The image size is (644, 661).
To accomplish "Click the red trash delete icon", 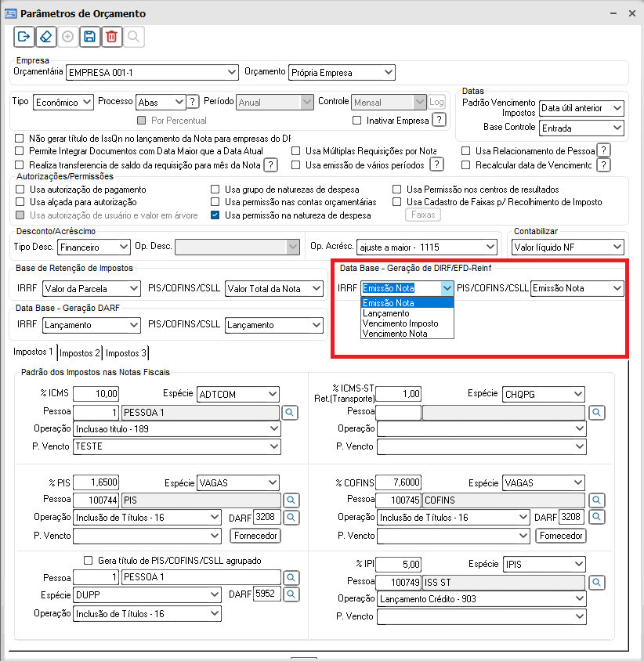I will (x=111, y=37).
